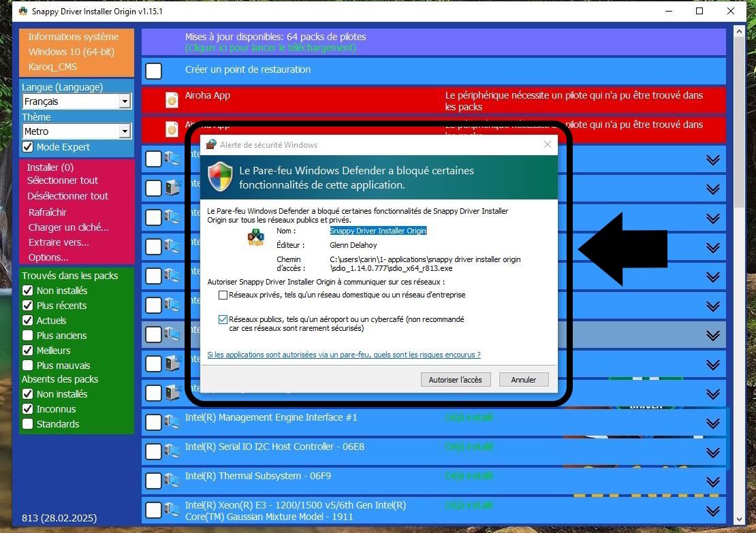Click device icon for Intel Xeon E3 Gaussian Mixture Model
This screenshot has width=756, height=533.
tap(172, 509)
